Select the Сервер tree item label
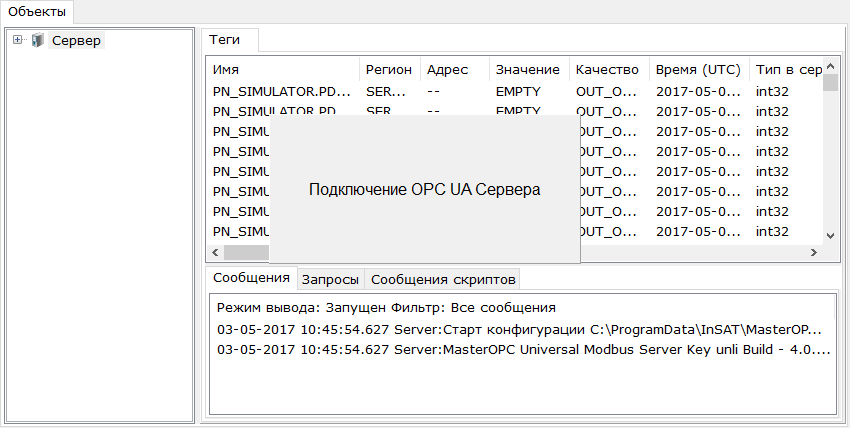Viewport: 850px width, 428px height. coord(76,41)
